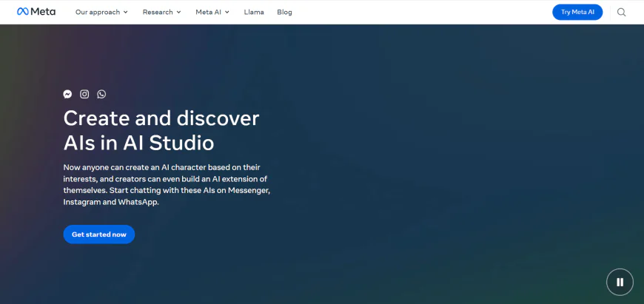Image resolution: width=644 pixels, height=304 pixels.
Task: Open the Llama page
Action: (254, 13)
